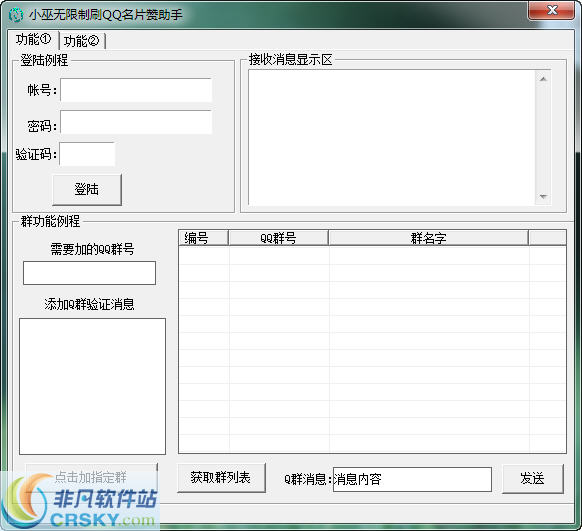
Task: Click the Q群消息 content input field
Action: coord(412,479)
